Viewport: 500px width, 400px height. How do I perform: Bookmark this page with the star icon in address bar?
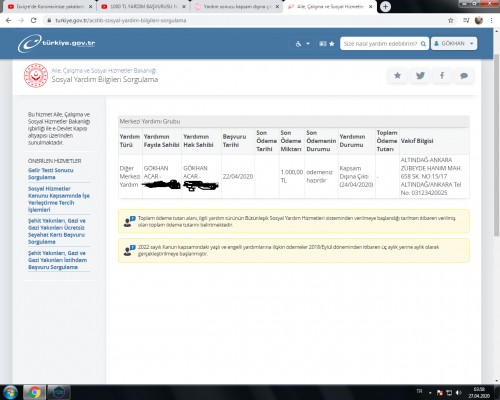pyautogui.click(x=451, y=20)
